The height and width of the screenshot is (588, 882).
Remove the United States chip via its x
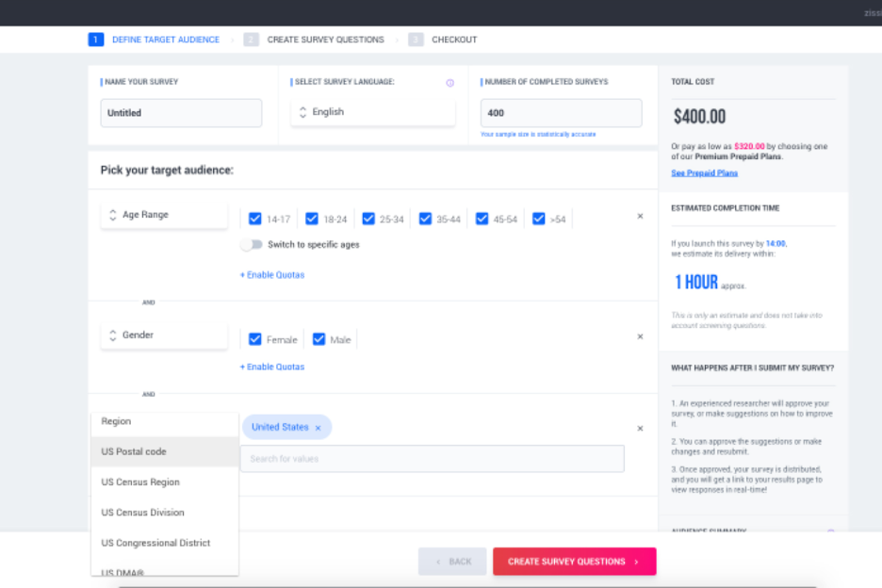[318, 427]
